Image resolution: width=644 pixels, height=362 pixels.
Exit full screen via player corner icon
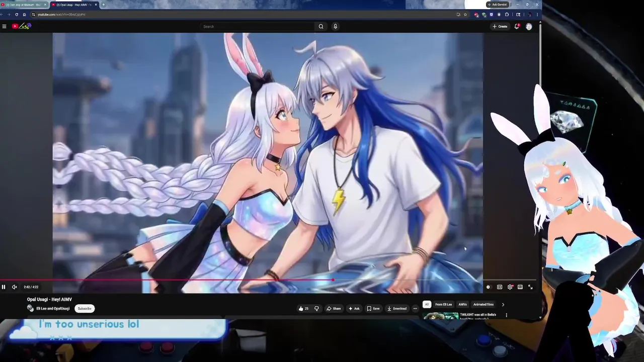530,287
